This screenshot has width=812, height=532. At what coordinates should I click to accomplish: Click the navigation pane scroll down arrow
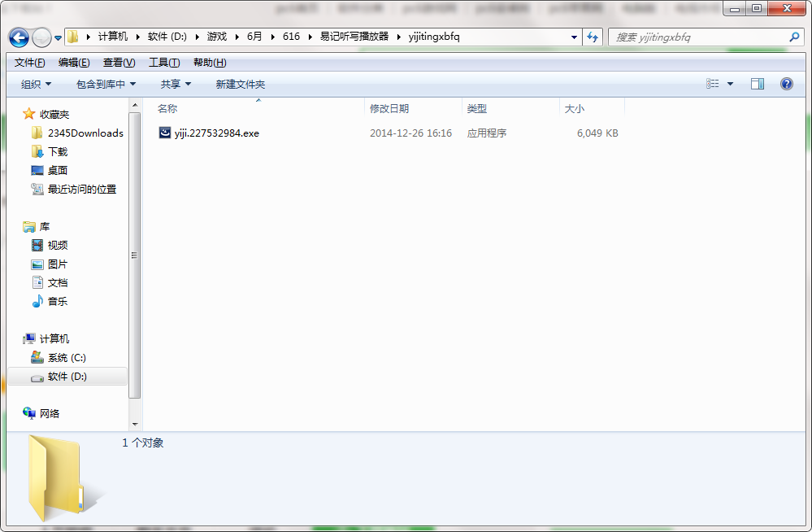point(135,424)
